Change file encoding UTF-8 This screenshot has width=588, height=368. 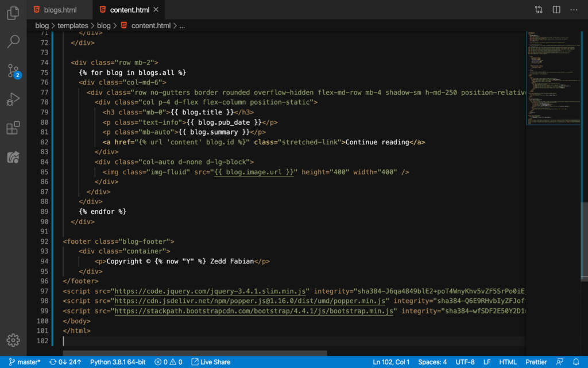(x=465, y=362)
